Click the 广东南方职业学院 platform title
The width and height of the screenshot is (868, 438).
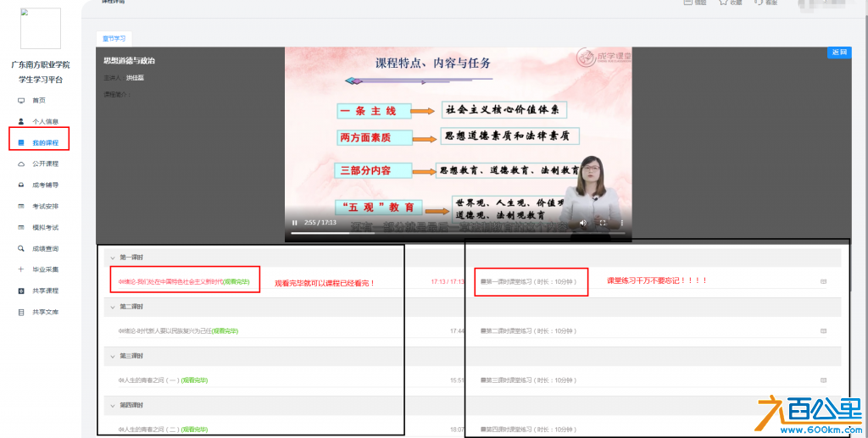coord(41,64)
